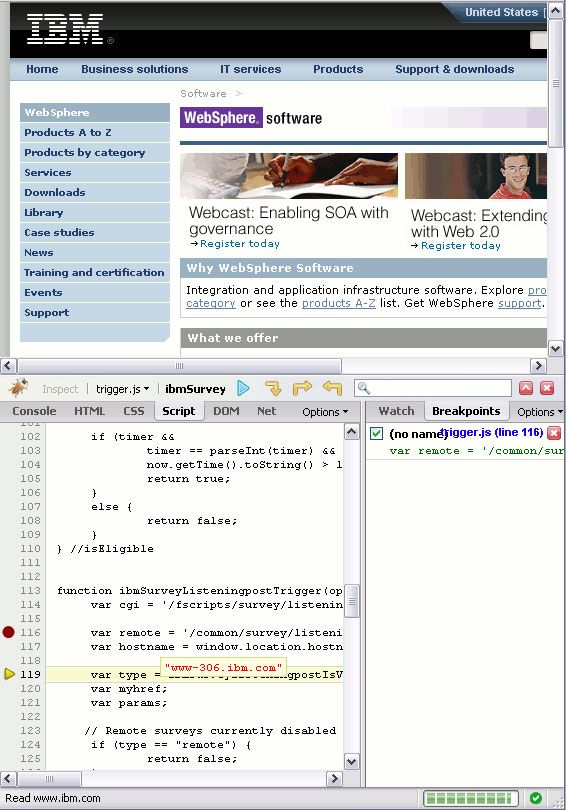Viewport: 566px width, 810px height.
Task: Click page horizontal scrollbar right arrow
Action: (x=538, y=366)
